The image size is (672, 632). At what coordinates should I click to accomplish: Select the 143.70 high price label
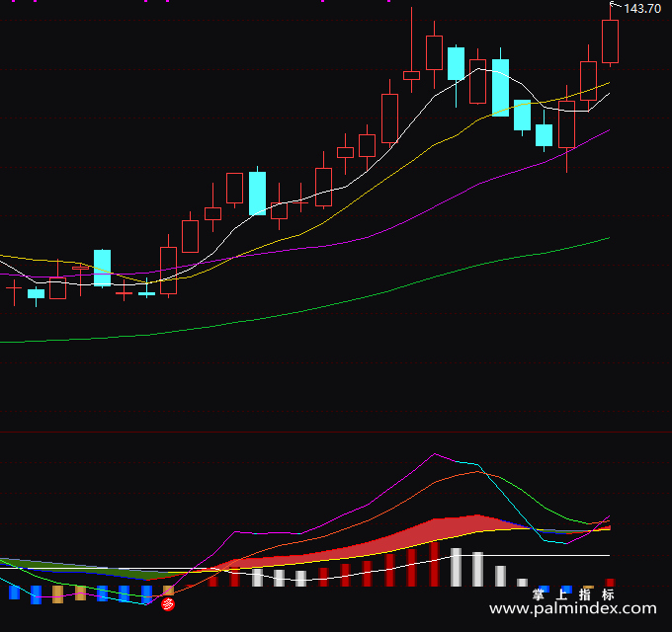coord(642,9)
